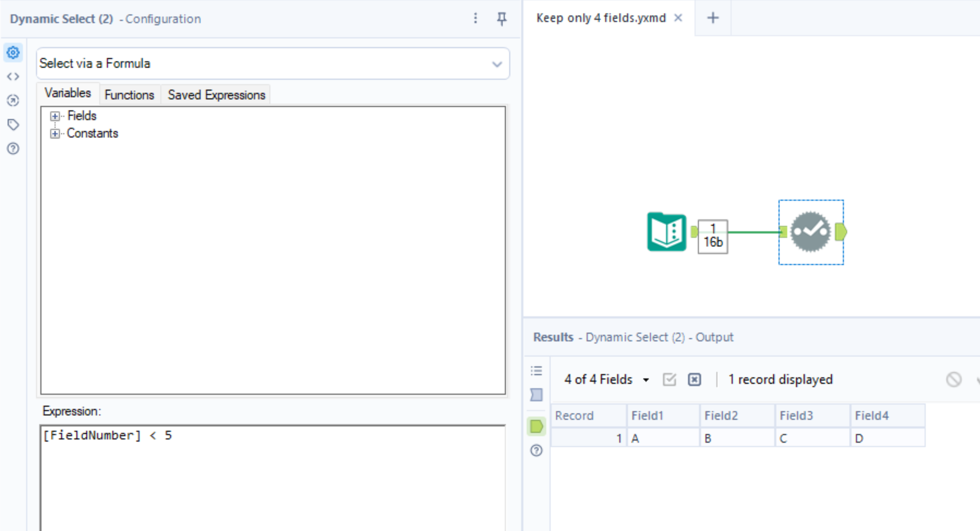Select the green output anchor in results

(536, 426)
